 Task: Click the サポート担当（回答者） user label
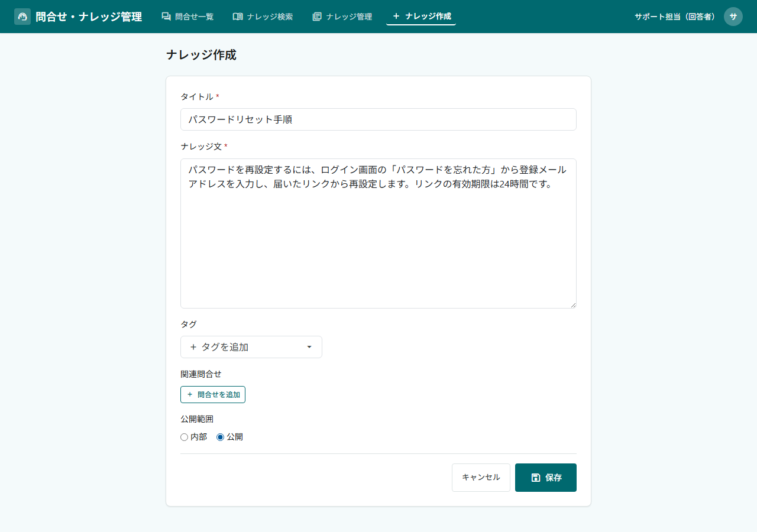tap(675, 17)
